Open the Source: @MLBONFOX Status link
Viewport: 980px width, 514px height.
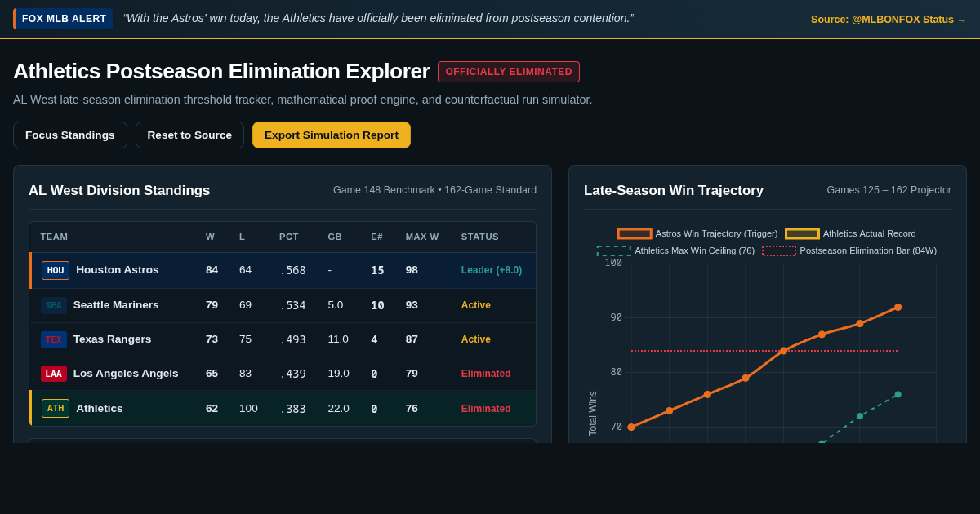pyautogui.click(x=889, y=20)
